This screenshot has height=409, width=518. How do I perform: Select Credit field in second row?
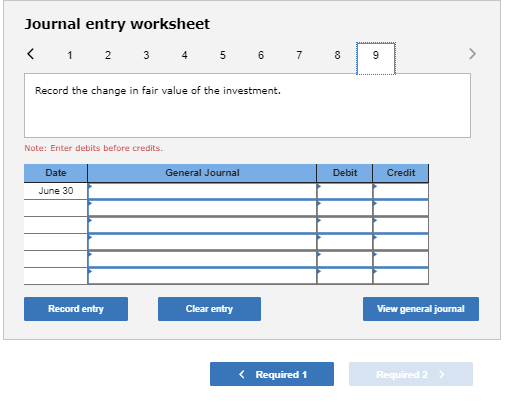click(401, 208)
